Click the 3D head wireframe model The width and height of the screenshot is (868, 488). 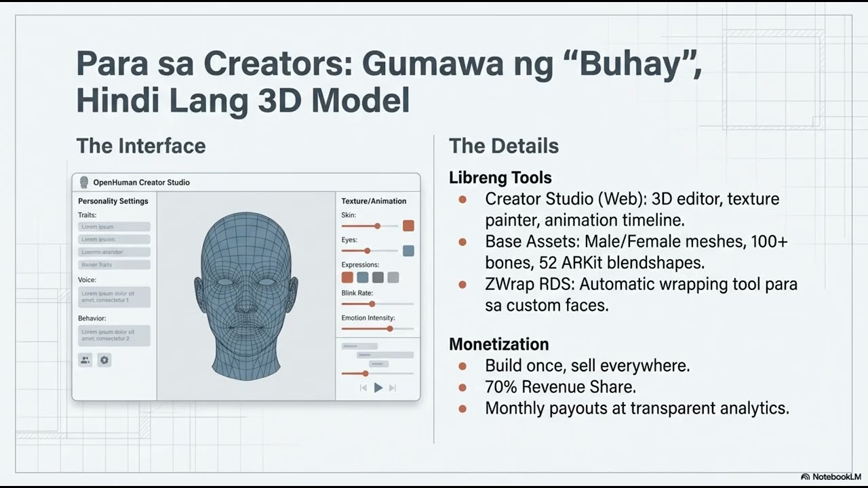coord(246,296)
